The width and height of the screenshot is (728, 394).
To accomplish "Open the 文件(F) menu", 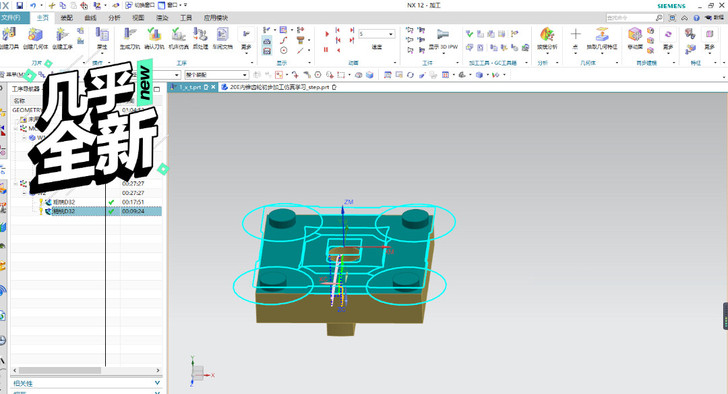I will click(11, 18).
